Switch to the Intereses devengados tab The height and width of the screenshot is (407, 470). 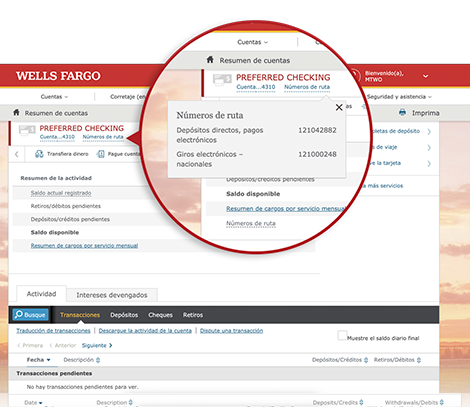coord(112,295)
